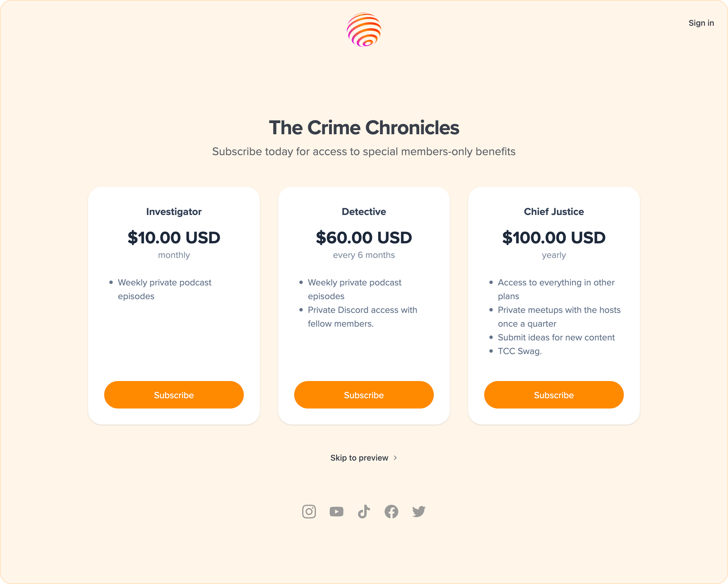
Task: Click the Detective plan title
Action: pos(364,212)
